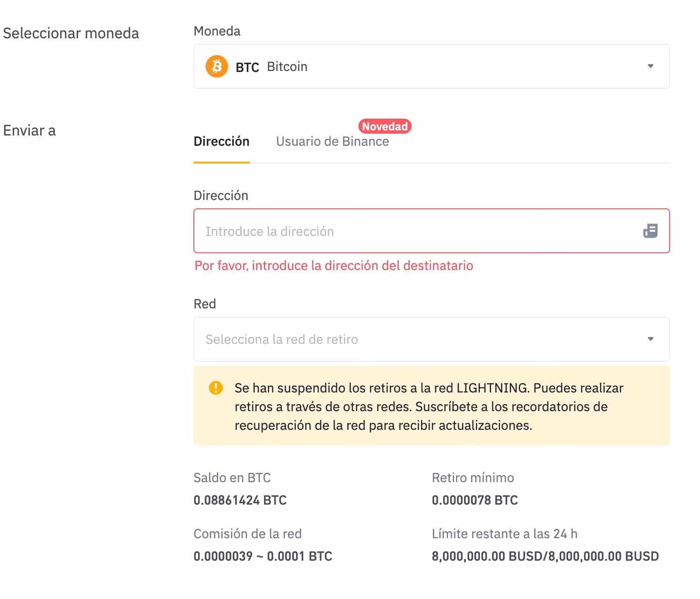Click the Novedad badge

click(x=384, y=126)
